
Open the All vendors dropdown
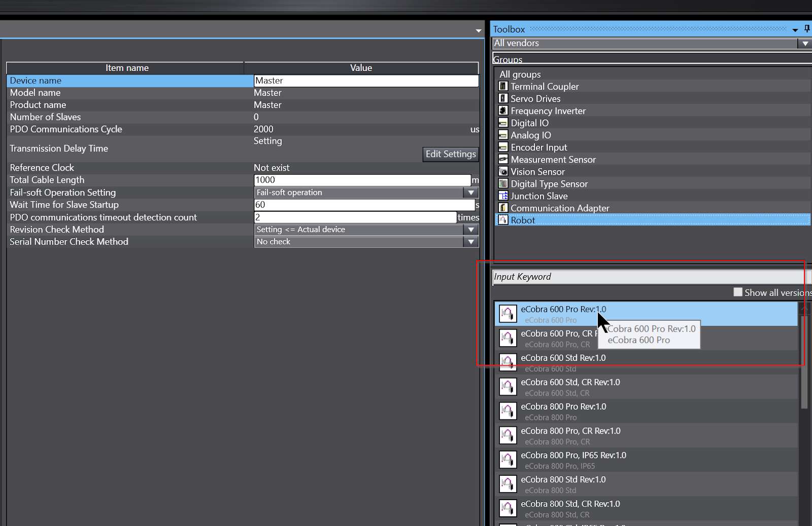point(805,44)
